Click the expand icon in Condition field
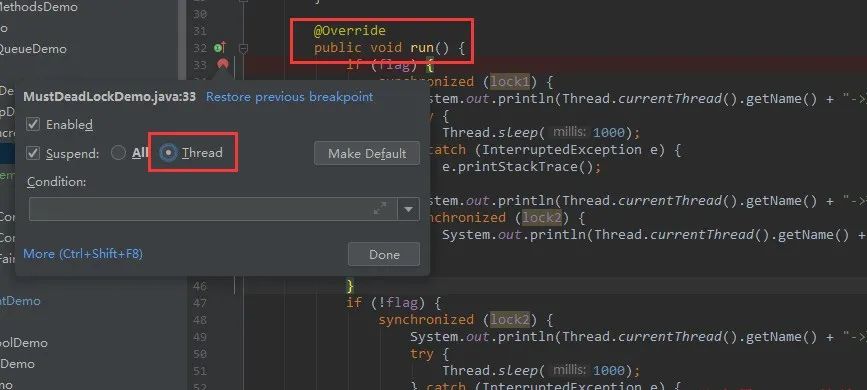Image resolution: width=867 pixels, height=390 pixels. 380,209
